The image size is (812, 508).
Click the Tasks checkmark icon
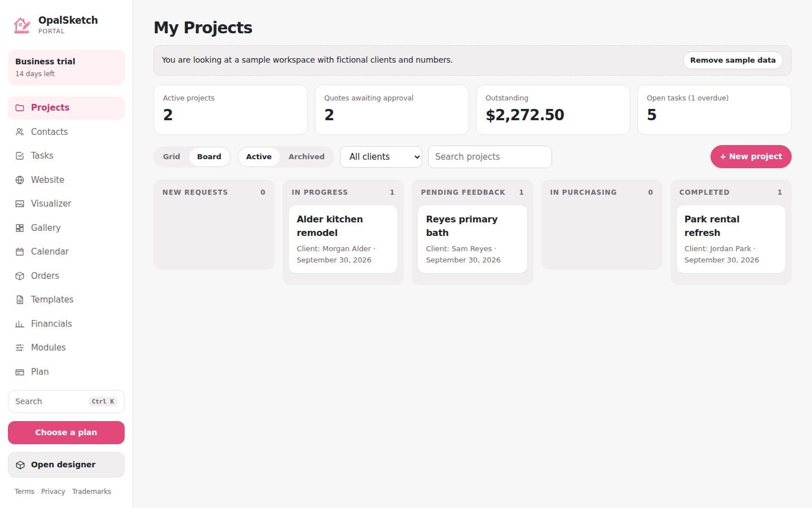click(20, 156)
